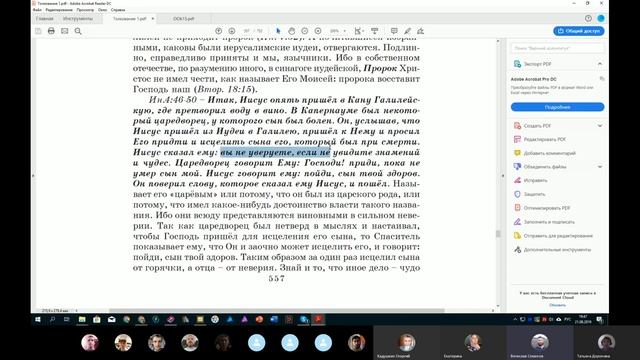Expand the Объединить файлы section
The image size is (640, 360).
click(x=600, y=167)
